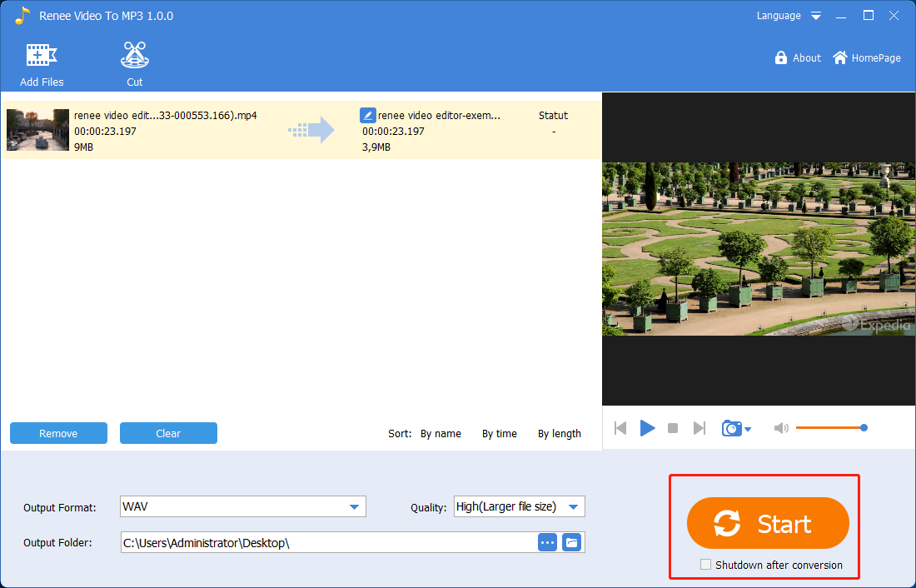This screenshot has width=916, height=588.
Task: Open the Cut tool
Action: point(134,56)
